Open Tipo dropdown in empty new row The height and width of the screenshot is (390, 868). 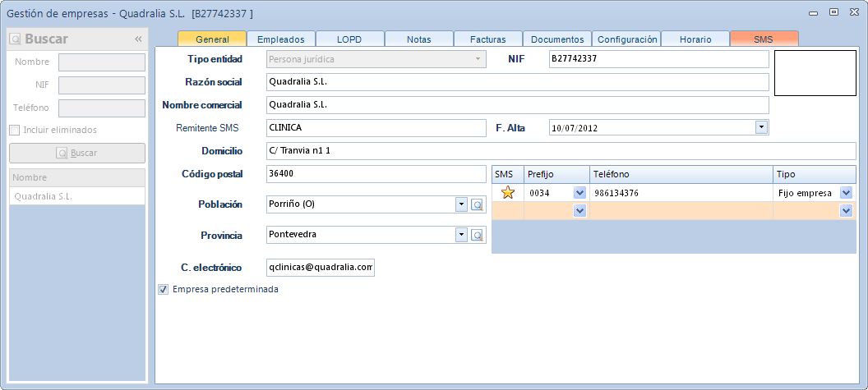coord(846,211)
